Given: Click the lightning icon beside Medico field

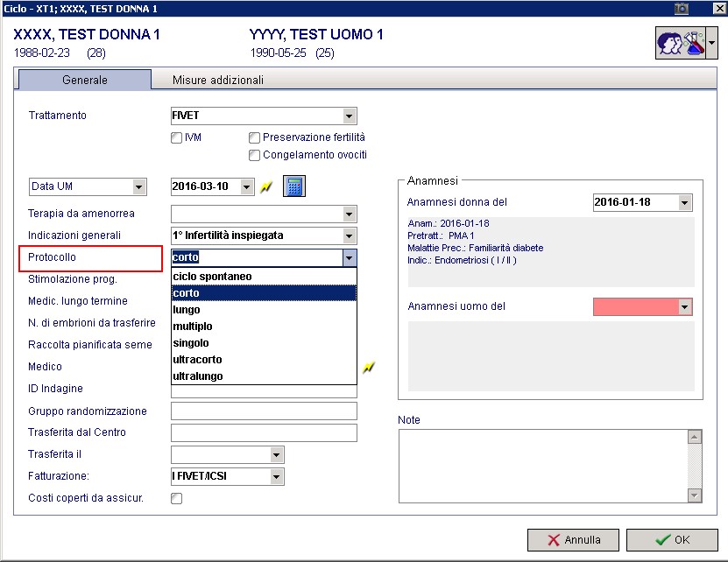Looking at the screenshot, I should point(369,367).
